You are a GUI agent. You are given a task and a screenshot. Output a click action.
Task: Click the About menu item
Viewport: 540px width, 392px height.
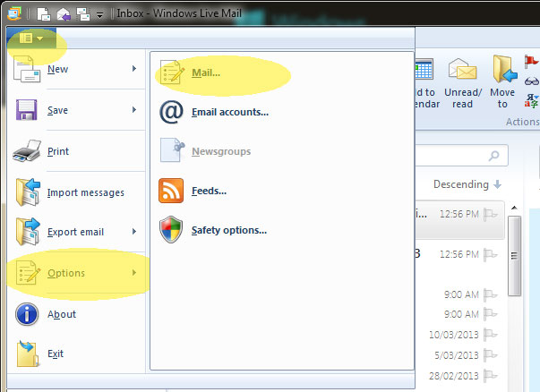click(76, 314)
